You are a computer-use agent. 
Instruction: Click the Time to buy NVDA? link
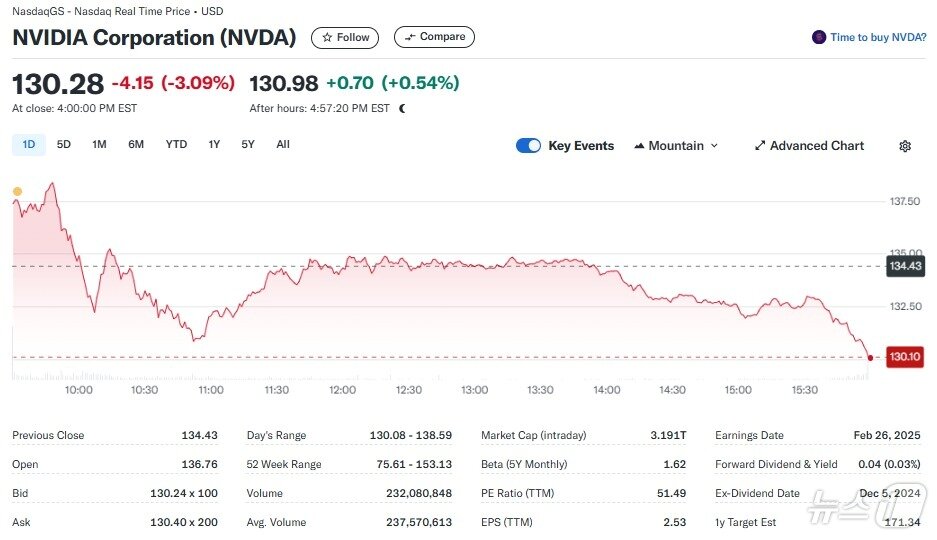[878, 38]
